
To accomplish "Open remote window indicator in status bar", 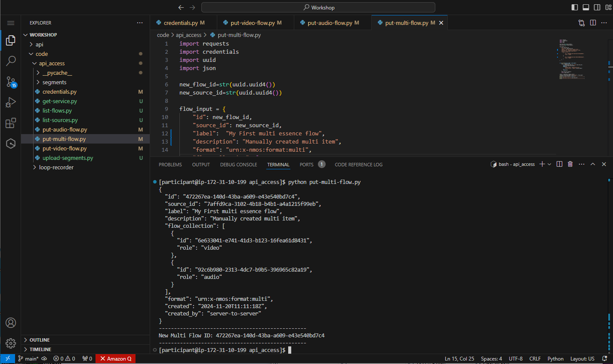I will [x=7, y=358].
